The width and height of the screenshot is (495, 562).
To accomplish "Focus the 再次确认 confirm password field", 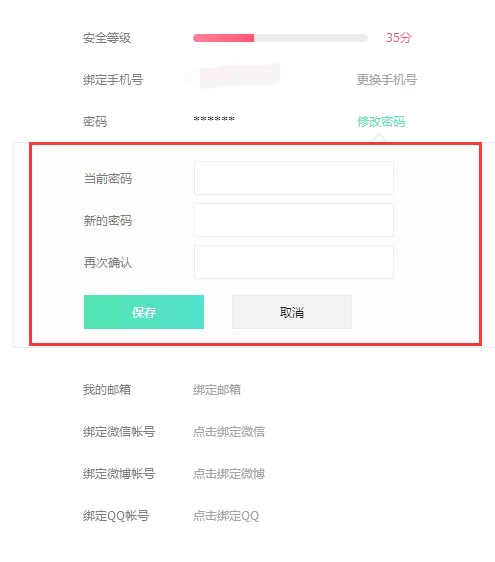I will (294, 262).
